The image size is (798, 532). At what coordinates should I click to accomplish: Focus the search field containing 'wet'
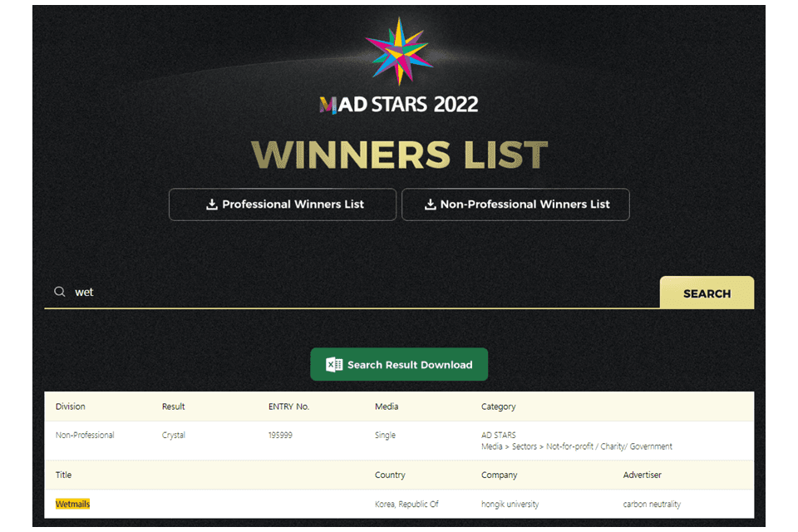click(x=351, y=293)
